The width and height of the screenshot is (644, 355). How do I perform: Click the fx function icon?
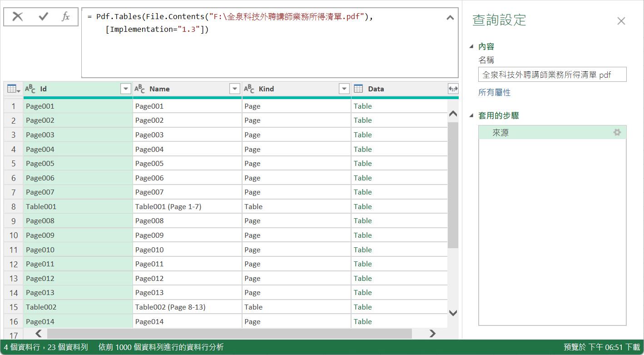(66, 17)
